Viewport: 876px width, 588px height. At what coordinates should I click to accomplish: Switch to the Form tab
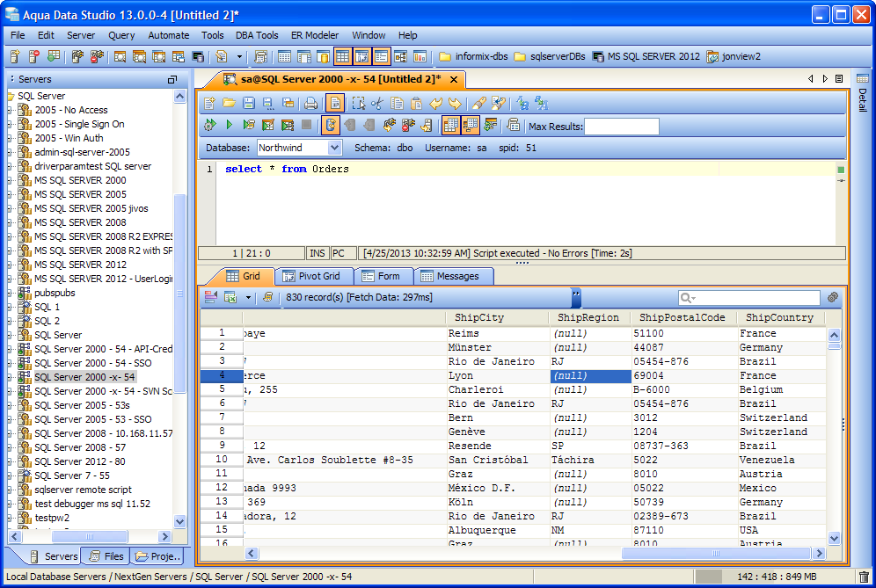tap(383, 276)
